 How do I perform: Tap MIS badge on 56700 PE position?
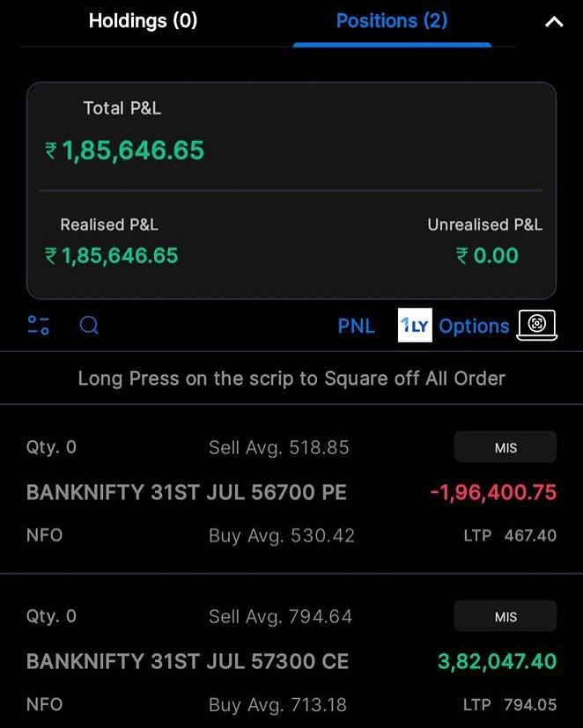point(506,447)
